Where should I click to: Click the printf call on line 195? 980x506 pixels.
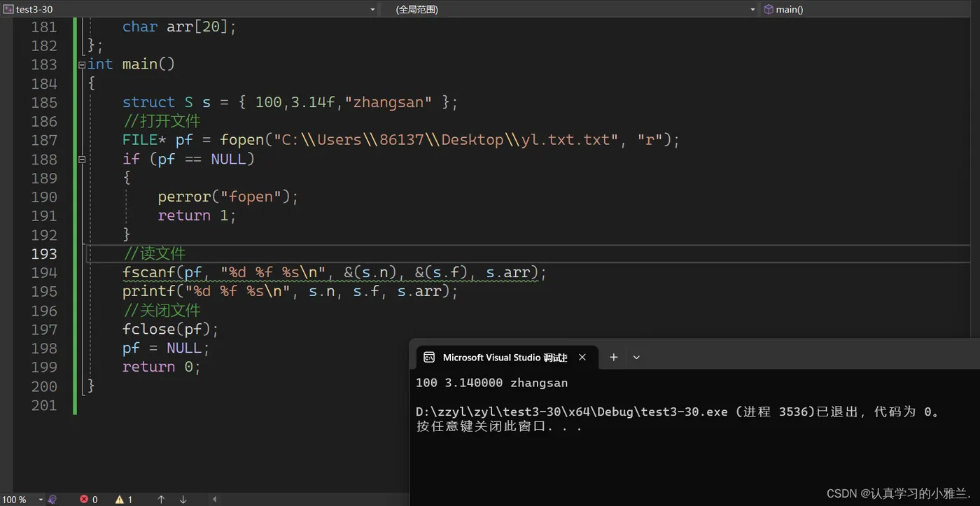tap(290, 291)
